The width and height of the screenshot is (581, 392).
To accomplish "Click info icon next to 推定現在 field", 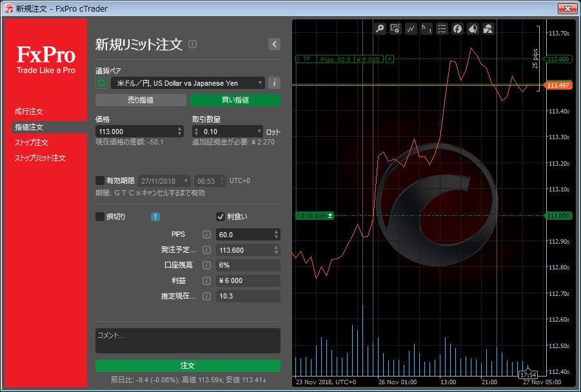I will [207, 297].
